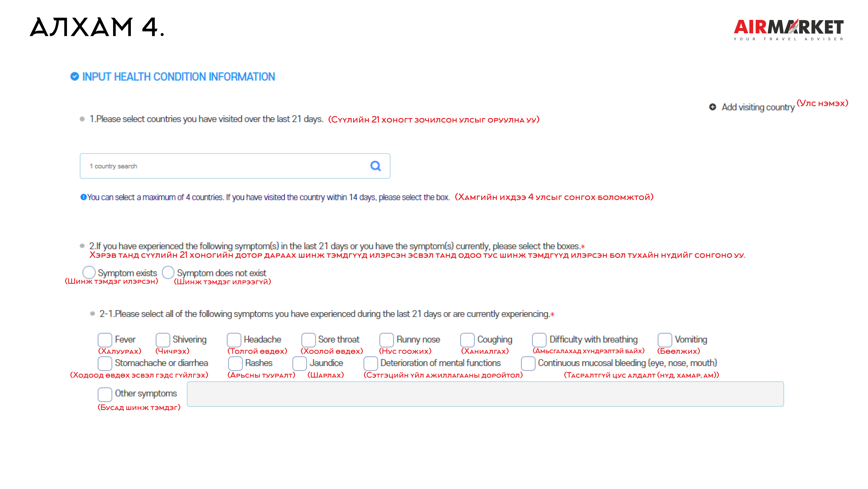This screenshot has height=489, width=868.
Task: Check the Fever checkbox
Action: (105, 340)
